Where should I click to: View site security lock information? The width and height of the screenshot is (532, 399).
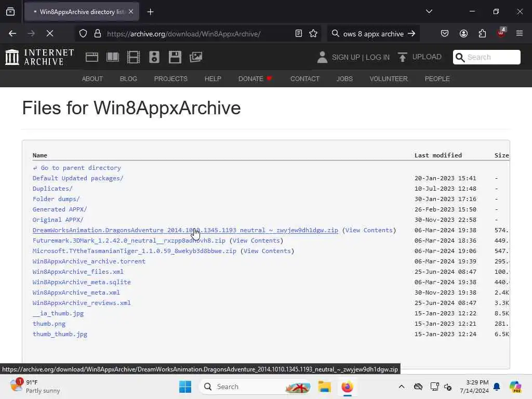coord(98,34)
